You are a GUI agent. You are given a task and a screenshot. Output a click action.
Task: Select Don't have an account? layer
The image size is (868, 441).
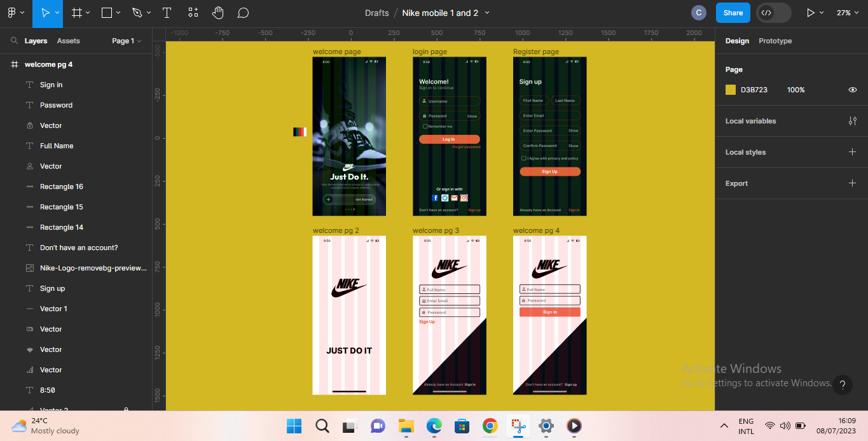click(76, 248)
